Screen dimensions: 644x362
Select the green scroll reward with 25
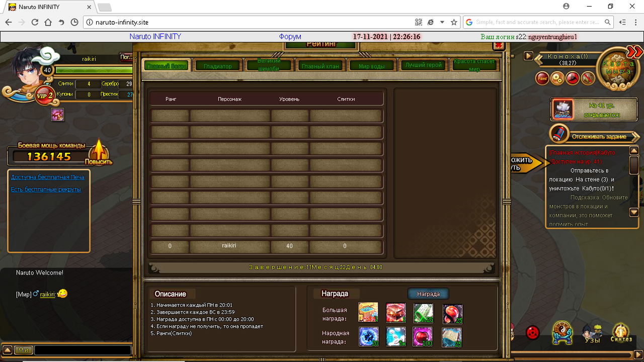(x=423, y=313)
